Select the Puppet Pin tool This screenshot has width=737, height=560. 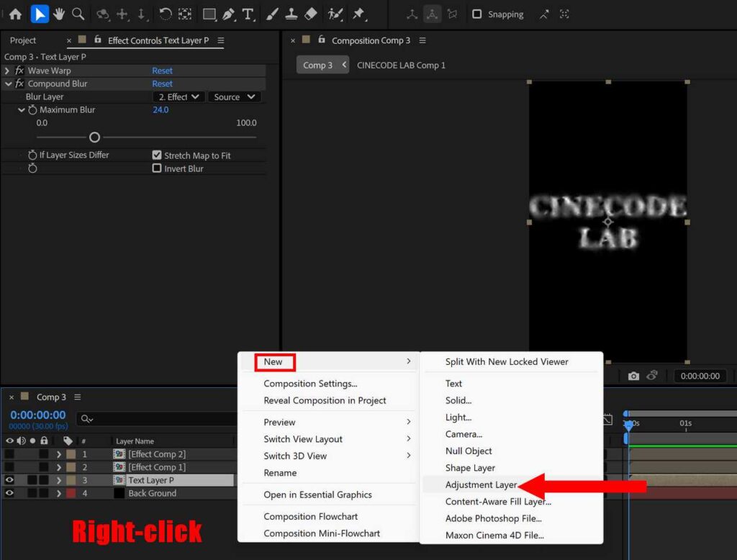358,14
